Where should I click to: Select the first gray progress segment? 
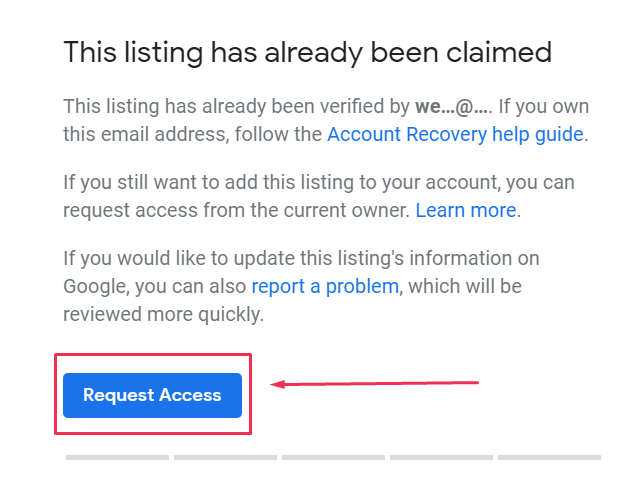pos(117,458)
